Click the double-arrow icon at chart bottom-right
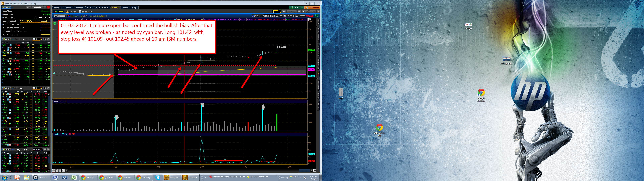The width and height of the screenshot is (644, 181). [x=314, y=170]
